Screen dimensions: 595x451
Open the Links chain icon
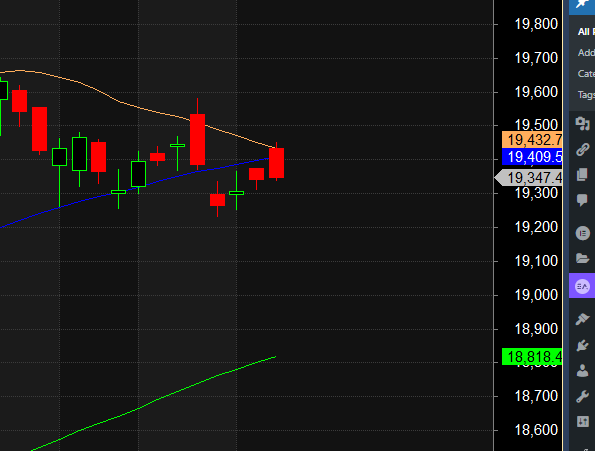[x=582, y=149]
